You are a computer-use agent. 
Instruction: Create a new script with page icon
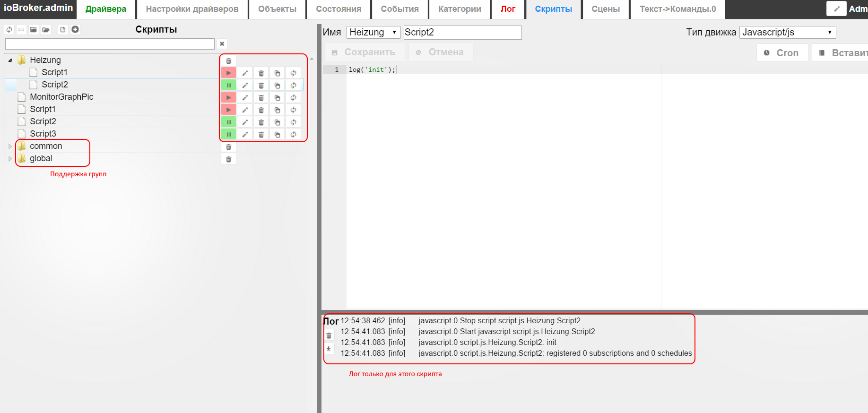coord(62,29)
